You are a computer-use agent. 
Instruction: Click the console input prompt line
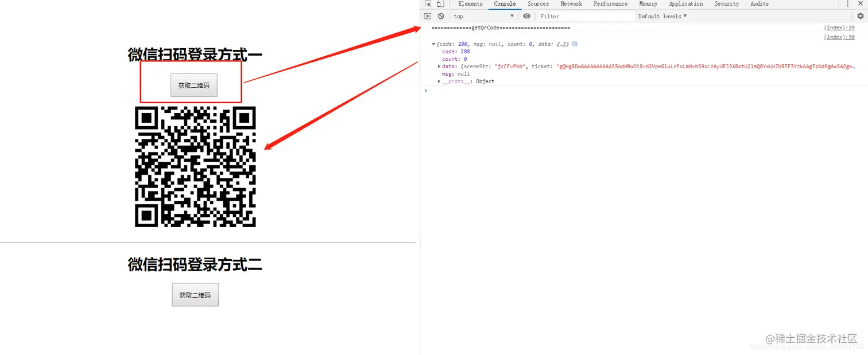point(643,91)
